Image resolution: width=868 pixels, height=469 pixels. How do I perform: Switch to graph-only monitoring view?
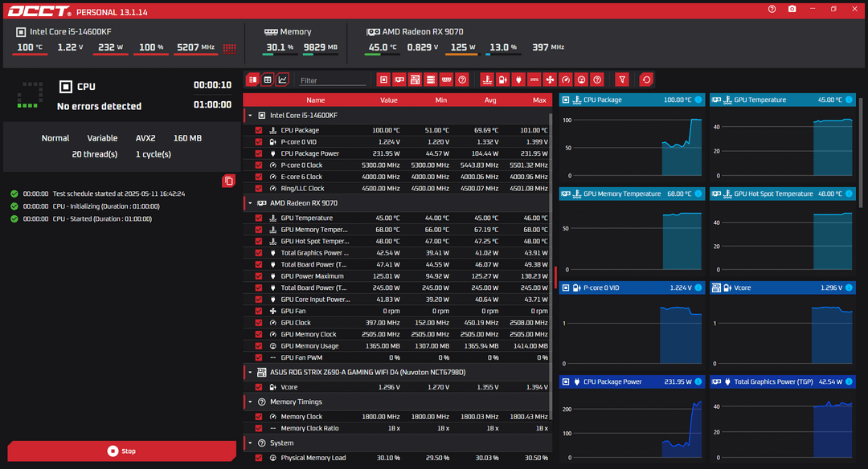282,80
